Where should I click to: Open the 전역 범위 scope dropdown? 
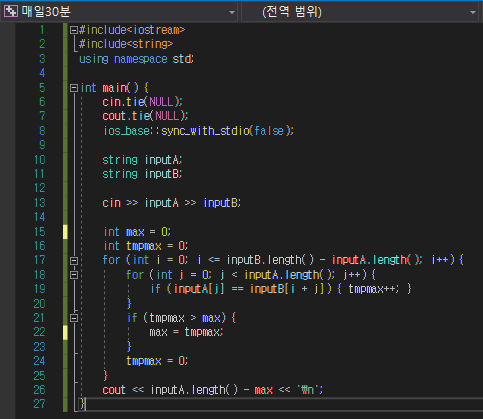[x=472, y=12]
